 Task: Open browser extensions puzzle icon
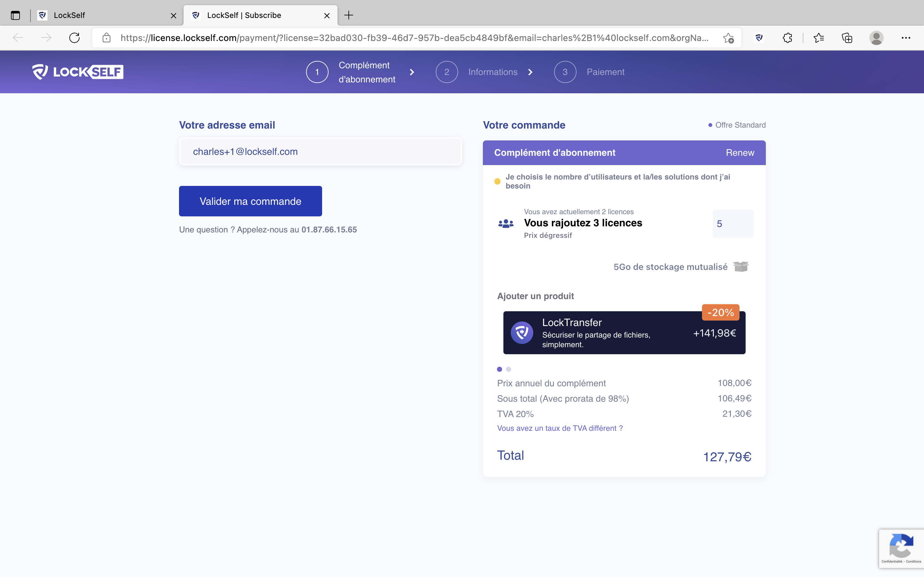(x=787, y=38)
